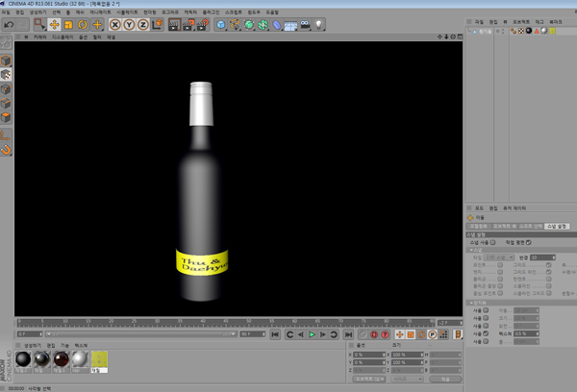Toggle the magnet Snap icon in left sidebar
Viewport: 577px width, 392px height.
point(6,150)
